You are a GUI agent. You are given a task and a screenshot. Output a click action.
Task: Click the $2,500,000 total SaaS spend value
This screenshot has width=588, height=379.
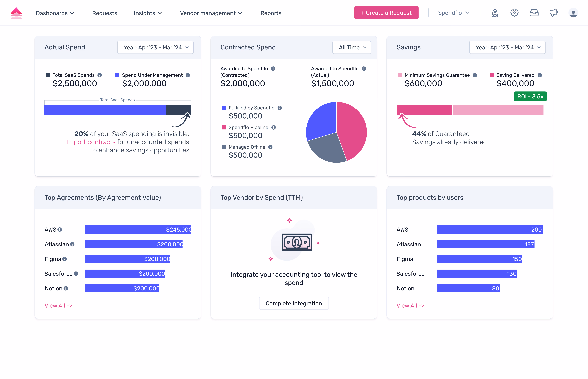(75, 83)
